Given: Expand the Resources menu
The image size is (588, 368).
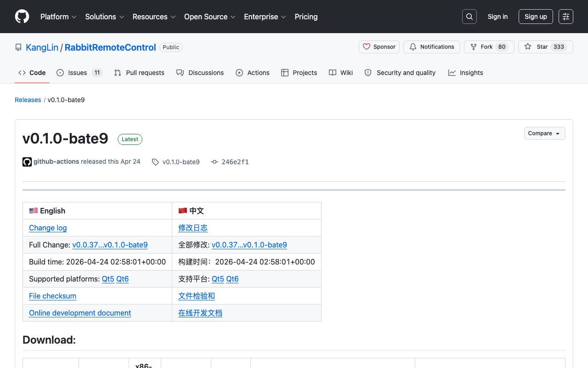Looking at the screenshot, I should (154, 17).
